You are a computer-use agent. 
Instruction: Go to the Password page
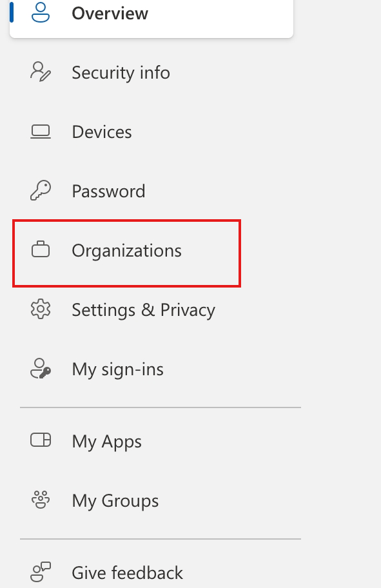(x=108, y=191)
